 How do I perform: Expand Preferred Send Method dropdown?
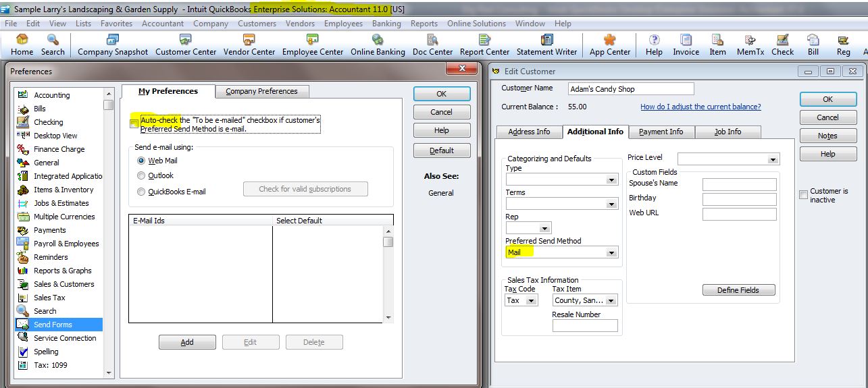611,252
